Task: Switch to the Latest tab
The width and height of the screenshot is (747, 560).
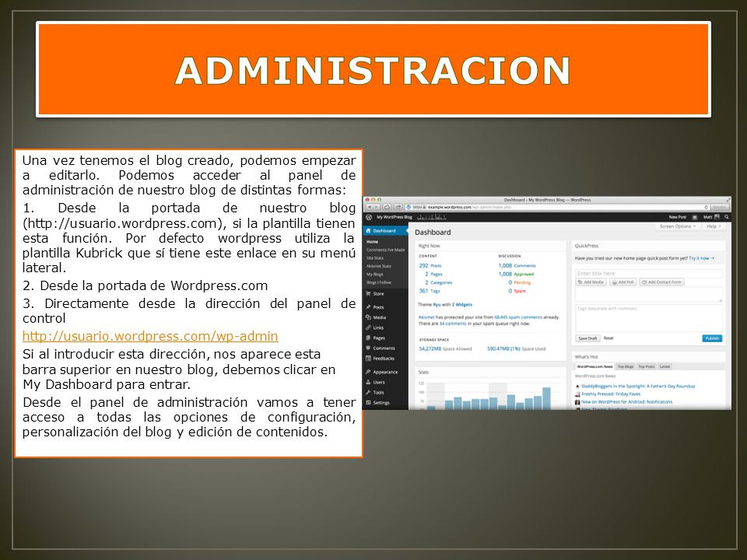Action: [x=665, y=366]
